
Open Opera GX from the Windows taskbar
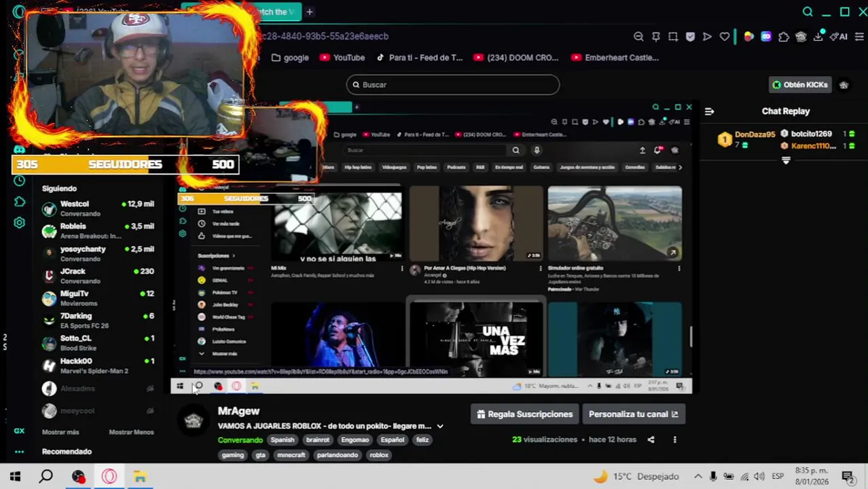click(109, 476)
